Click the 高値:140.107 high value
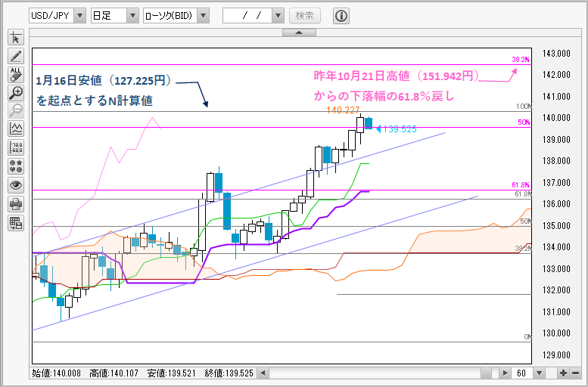588x387 pixels. (x=114, y=373)
